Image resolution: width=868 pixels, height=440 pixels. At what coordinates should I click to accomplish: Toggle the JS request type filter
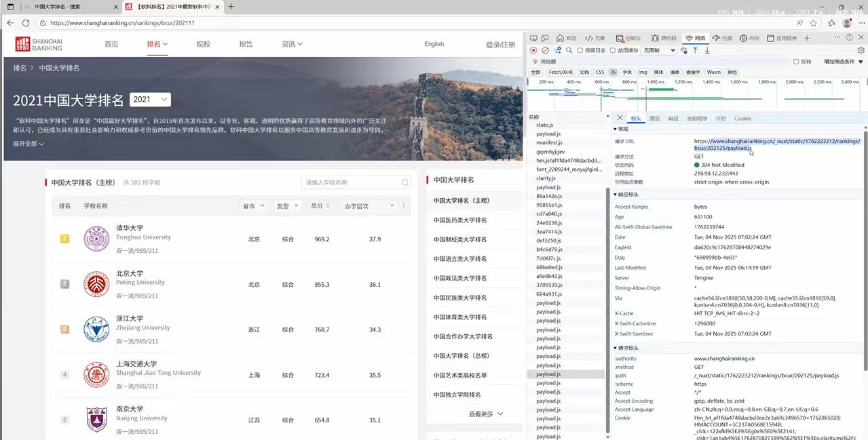[x=613, y=72]
